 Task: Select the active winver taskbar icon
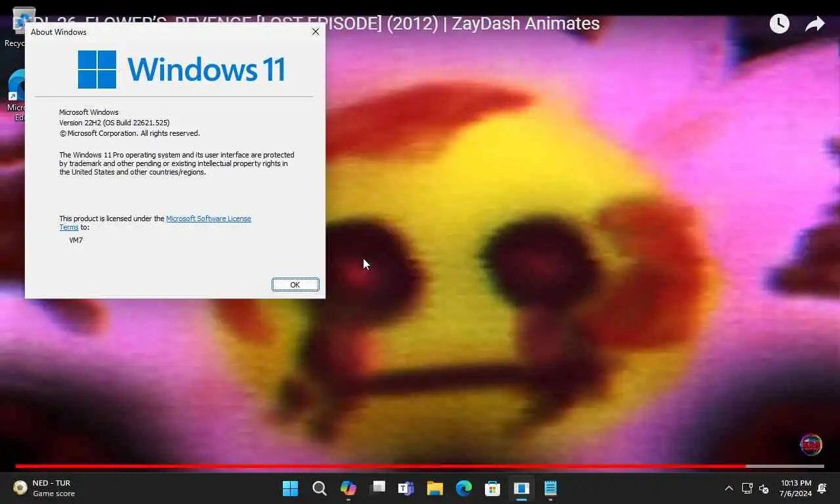pyautogui.click(x=522, y=488)
